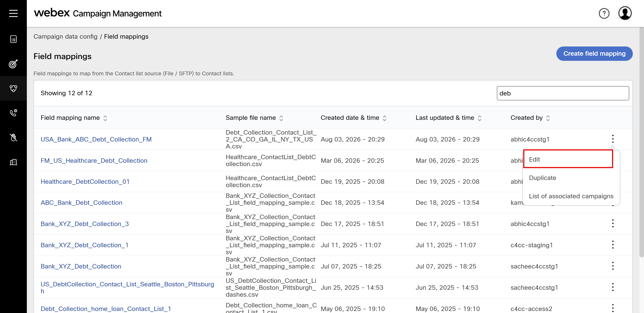Screen dimensions: 644x313
Task: Click created by 'abhic4ccstg1' in USA_Bank row
Action: (530, 139)
